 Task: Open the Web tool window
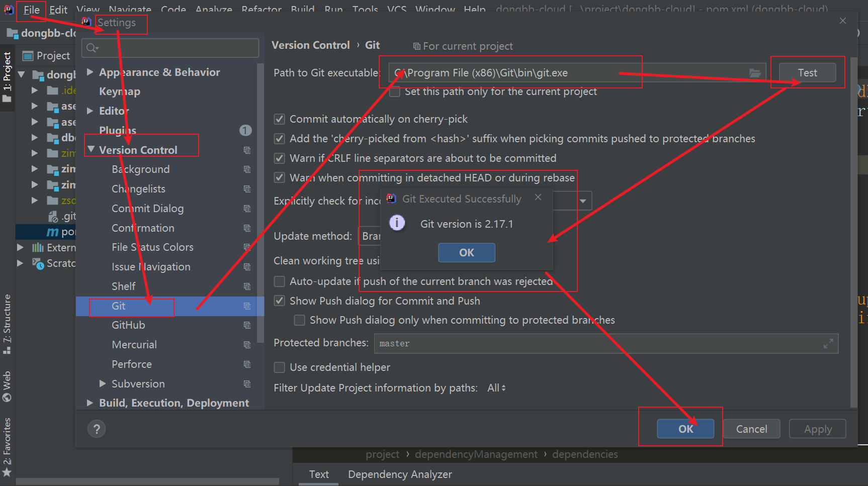point(7,386)
